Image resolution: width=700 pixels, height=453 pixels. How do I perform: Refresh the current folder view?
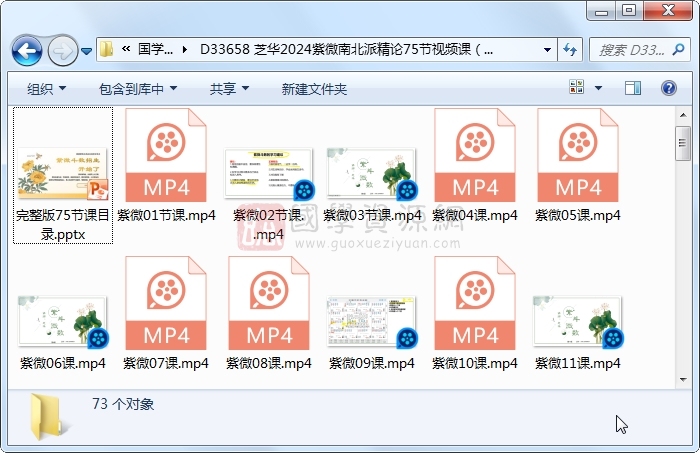click(x=570, y=50)
